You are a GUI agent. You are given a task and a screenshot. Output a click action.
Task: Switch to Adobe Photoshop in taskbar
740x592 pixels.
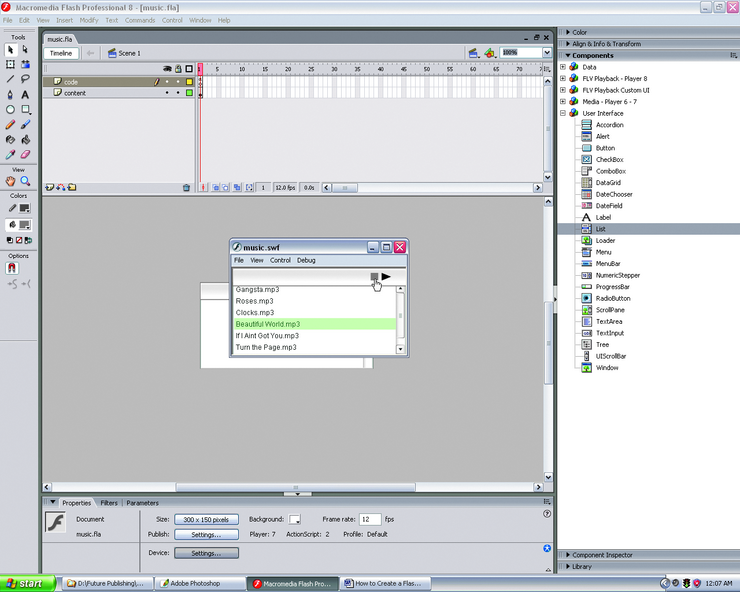click(200, 584)
